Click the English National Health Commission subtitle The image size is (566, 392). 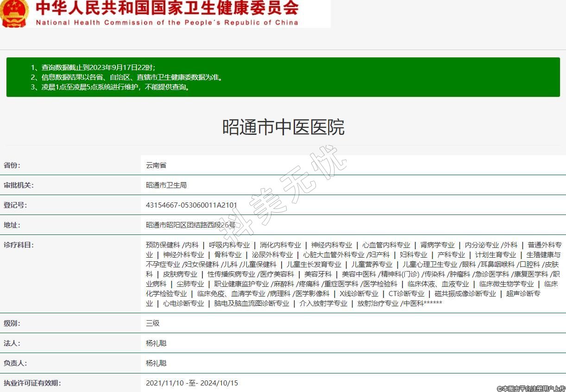tap(167, 22)
